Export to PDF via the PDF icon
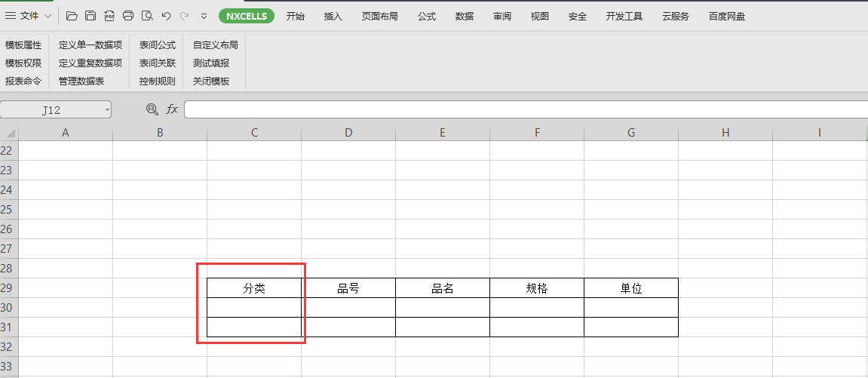 [x=109, y=16]
